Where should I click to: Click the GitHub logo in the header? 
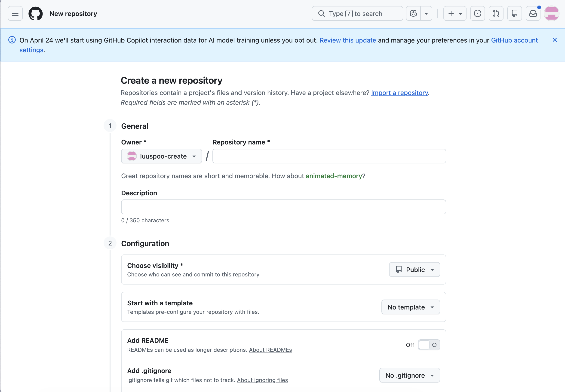(36, 13)
